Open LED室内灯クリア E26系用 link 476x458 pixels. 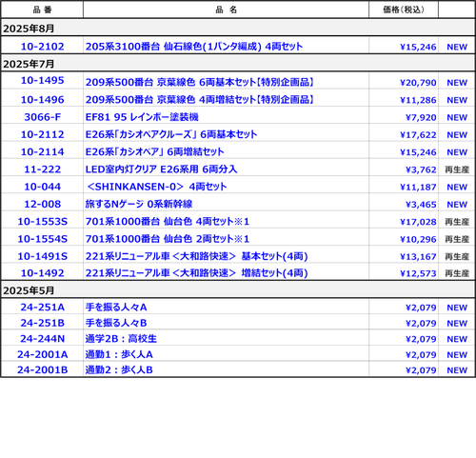click(161, 169)
